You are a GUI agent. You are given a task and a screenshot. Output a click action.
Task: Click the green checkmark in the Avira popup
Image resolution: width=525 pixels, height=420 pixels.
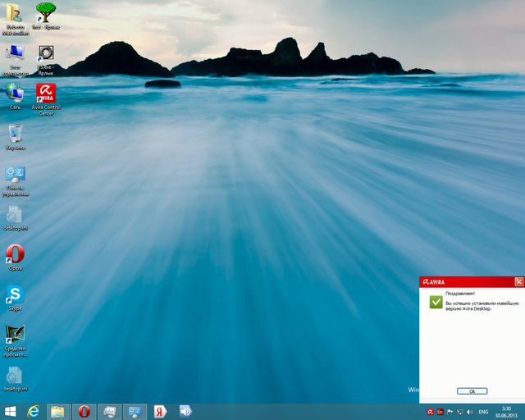click(x=436, y=302)
